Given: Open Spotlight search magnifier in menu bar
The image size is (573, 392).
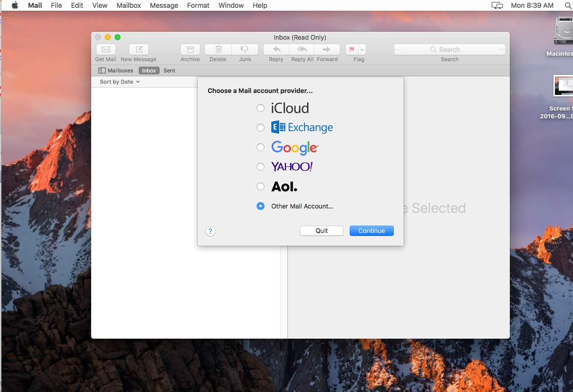Looking at the screenshot, I should (x=569, y=5).
